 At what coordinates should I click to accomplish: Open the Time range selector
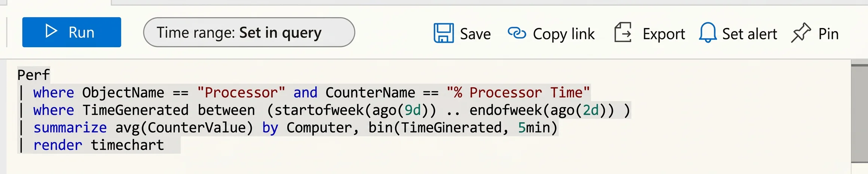[x=249, y=32]
